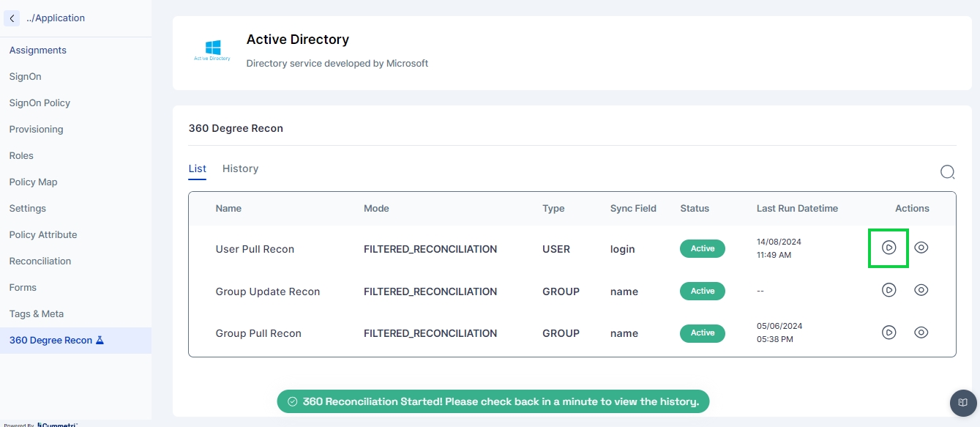
Task: Select the List tab
Action: pos(197,168)
